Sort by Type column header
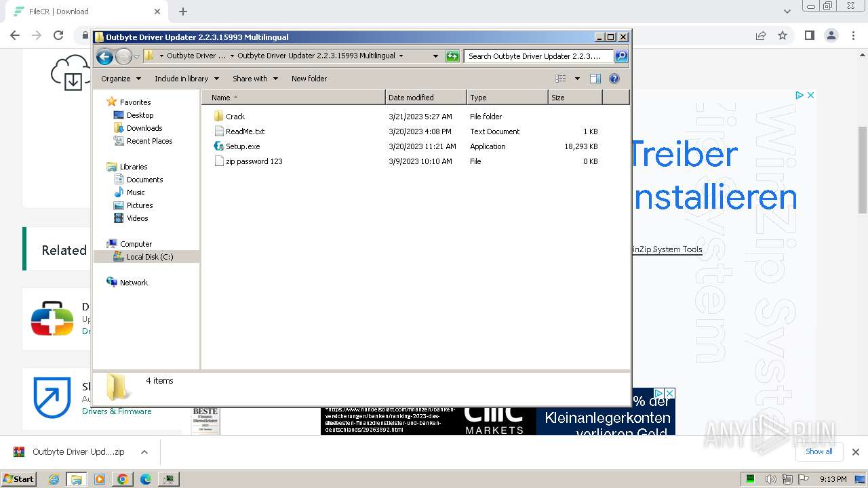868x488 pixels. [x=507, y=98]
